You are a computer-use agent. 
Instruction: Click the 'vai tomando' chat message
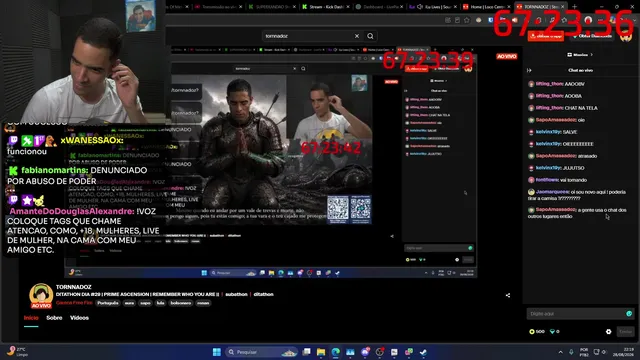pos(558,180)
